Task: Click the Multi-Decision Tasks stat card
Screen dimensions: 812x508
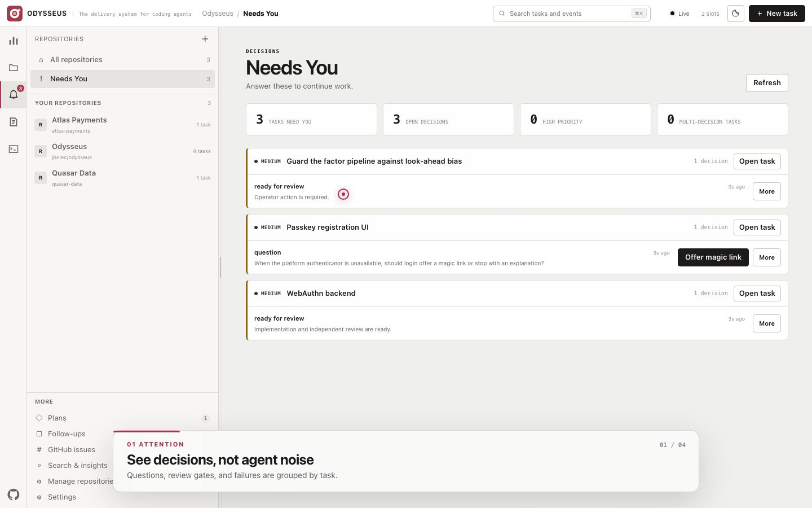Action: click(722, 119)
